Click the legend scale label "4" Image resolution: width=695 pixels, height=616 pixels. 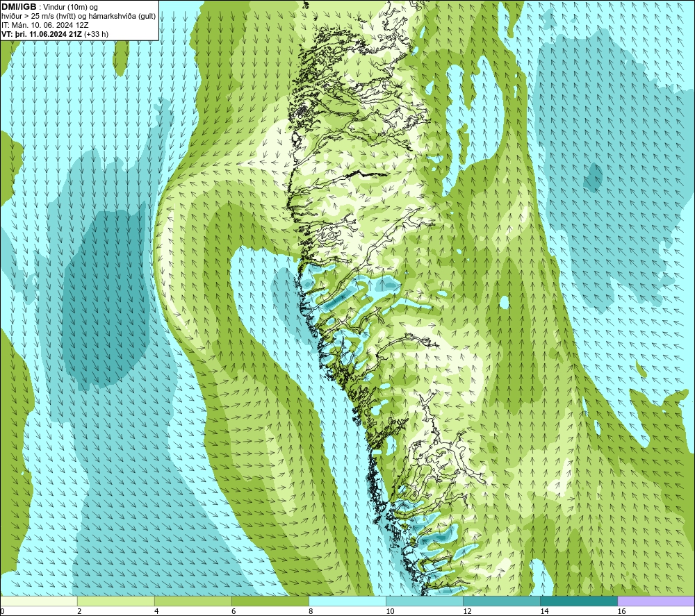click(x=156, y=612)
